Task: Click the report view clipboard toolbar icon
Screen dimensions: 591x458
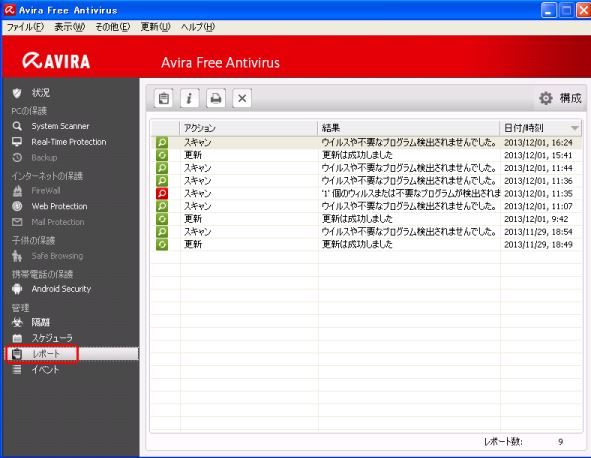Action: pos(164,98)
